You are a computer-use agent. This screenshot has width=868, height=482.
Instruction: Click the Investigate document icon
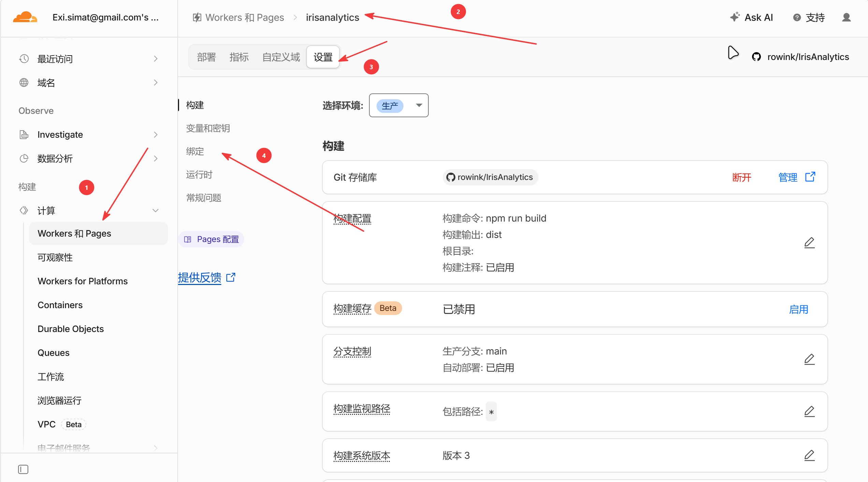(x=24, y=135)
